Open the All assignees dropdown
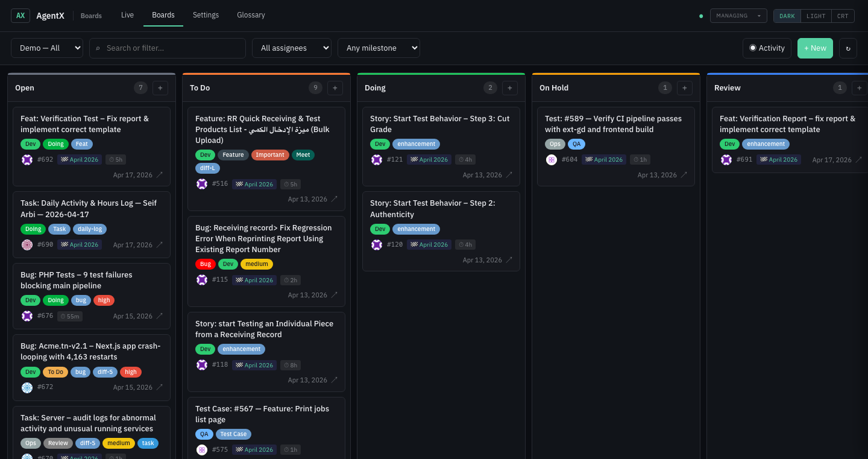This screenshot has width=868, height=459. point(292,48)
